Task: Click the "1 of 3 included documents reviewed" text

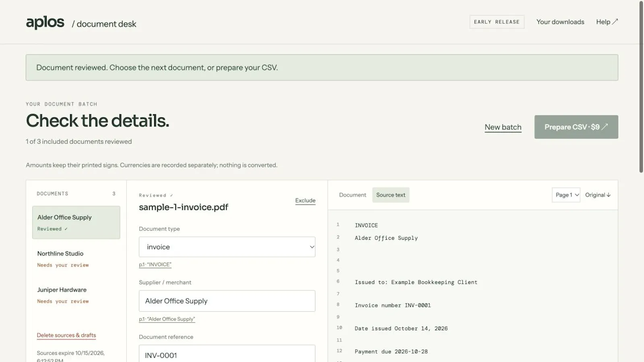Action: [79, 142]
